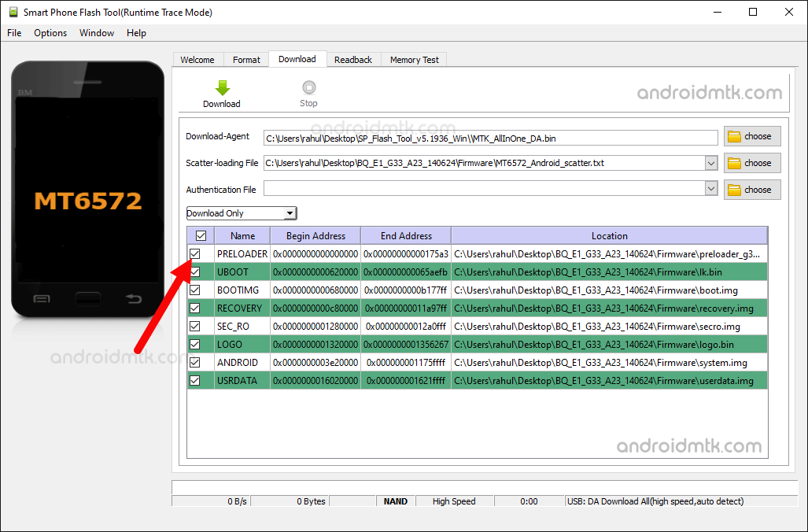Click the NAND status bar entry

pyautogui.click(x=395, y=501)
